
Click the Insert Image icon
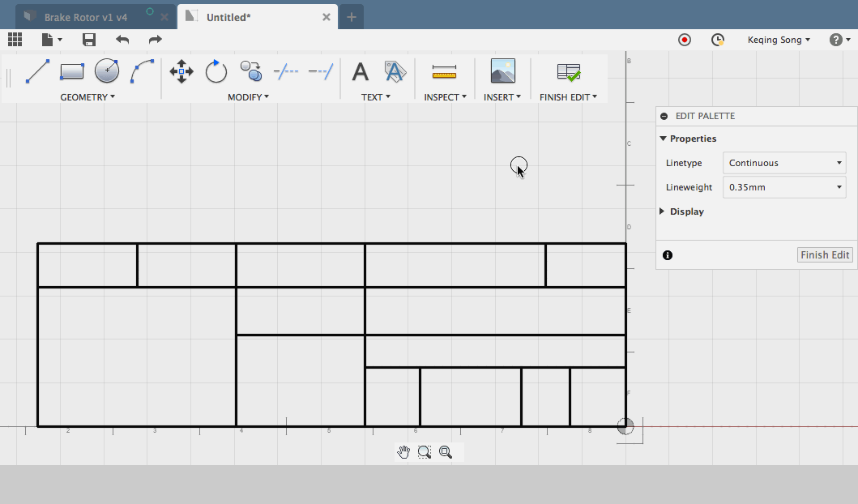click(502, 72)
